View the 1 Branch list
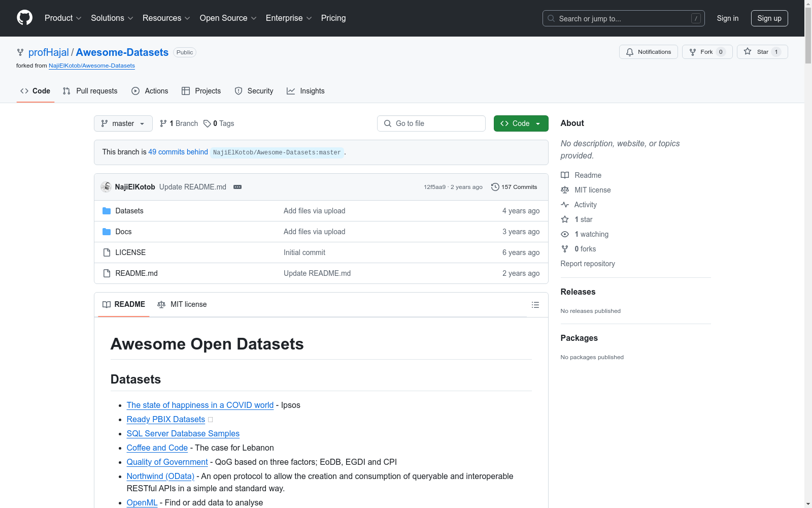This screenshot has width=812, height=508. 179,123
